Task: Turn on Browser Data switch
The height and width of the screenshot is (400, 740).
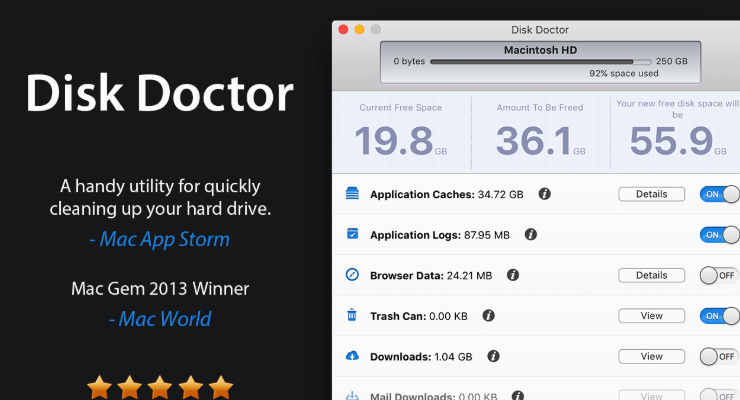Action: [720, 275]
